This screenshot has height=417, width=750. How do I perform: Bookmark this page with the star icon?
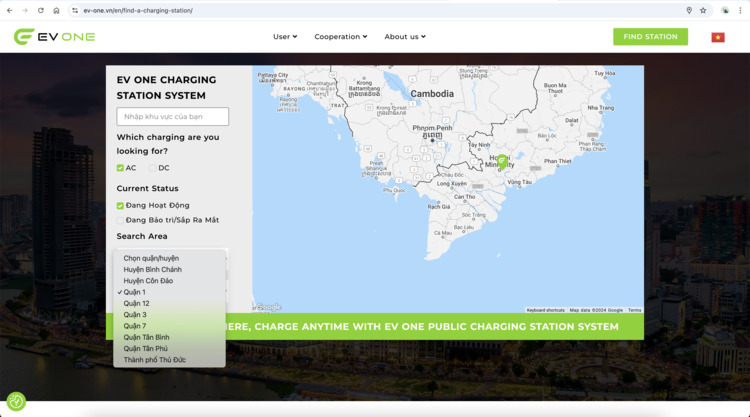pos(703,11)
